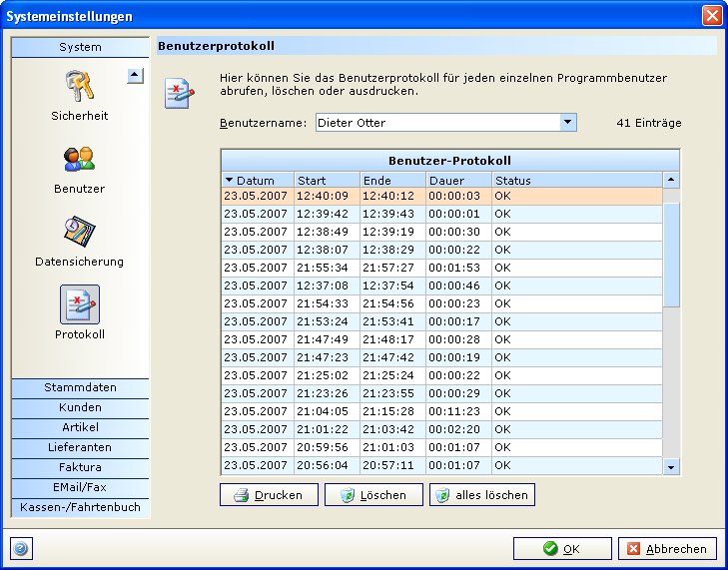Click the Benutzerprotokoll document icon

tap(180, 92)
